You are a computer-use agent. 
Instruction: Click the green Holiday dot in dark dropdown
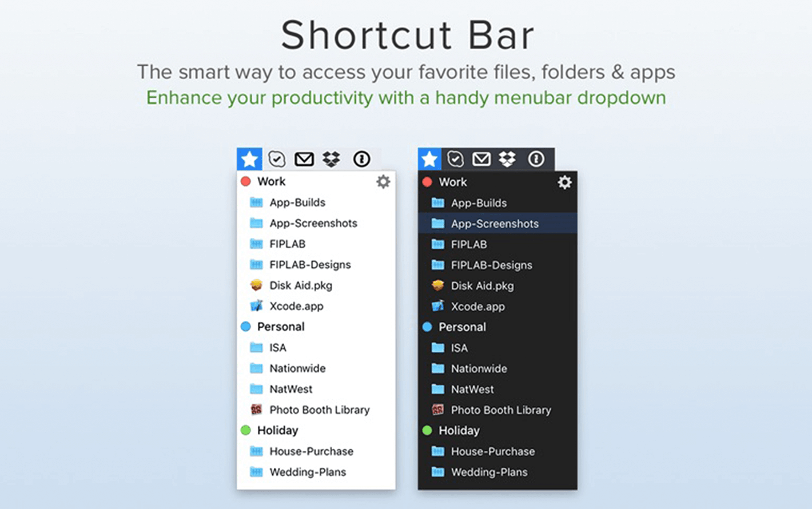[427, 430]
